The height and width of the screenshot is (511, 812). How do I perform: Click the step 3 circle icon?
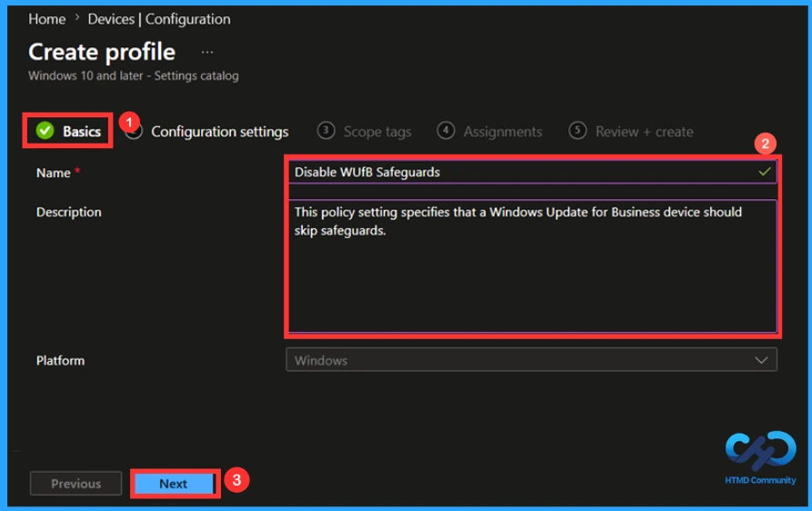(x=326, y=130)
